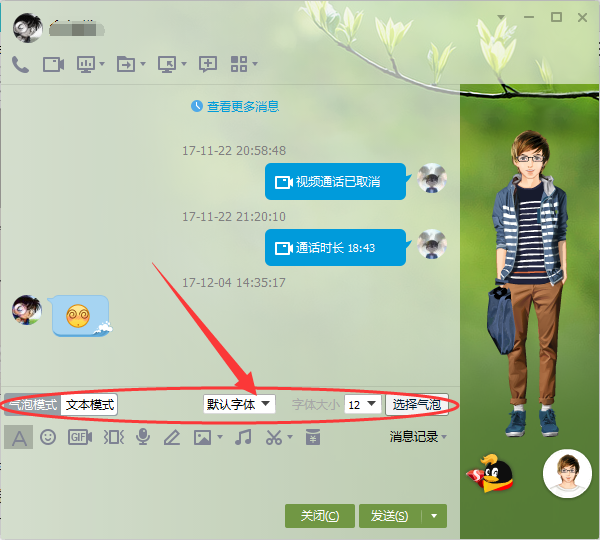Click the 查看更多消息 link
This screenshot has height=540, width=600.
click(243, 106)
